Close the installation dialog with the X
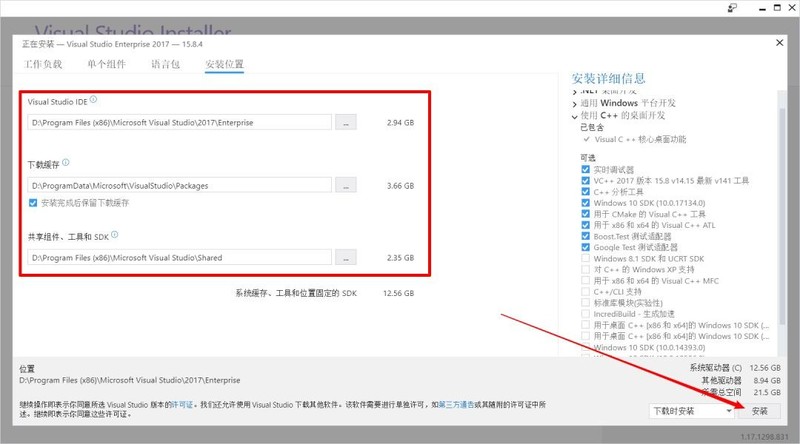The width and height of the screenshot is (800, 444). pyautogui.click(x=780, y=42)
